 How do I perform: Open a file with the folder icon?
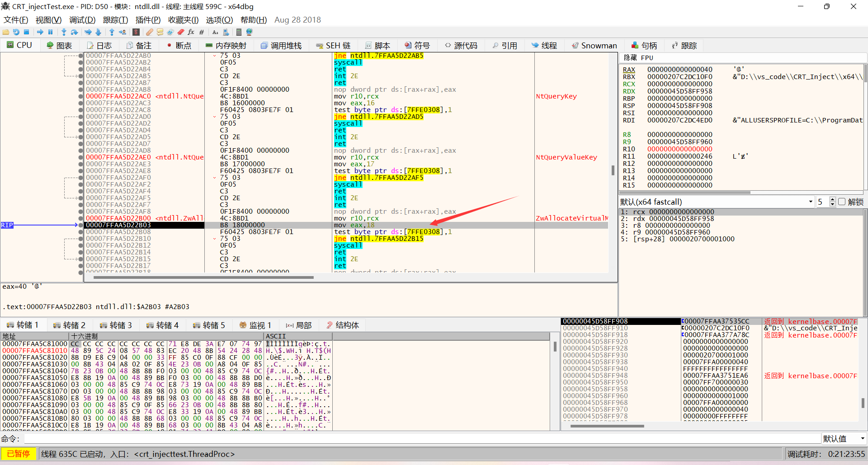click(6, 32)
